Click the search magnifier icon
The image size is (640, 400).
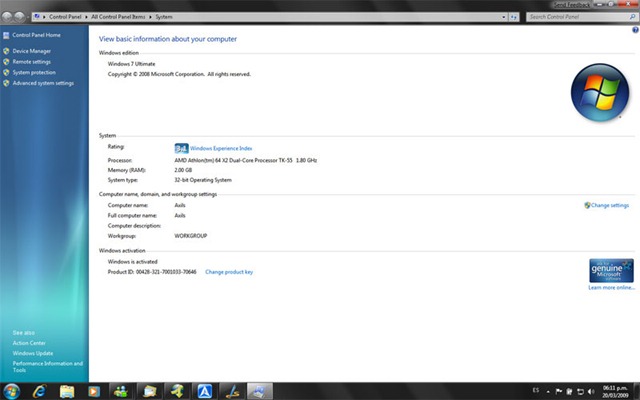632,17
